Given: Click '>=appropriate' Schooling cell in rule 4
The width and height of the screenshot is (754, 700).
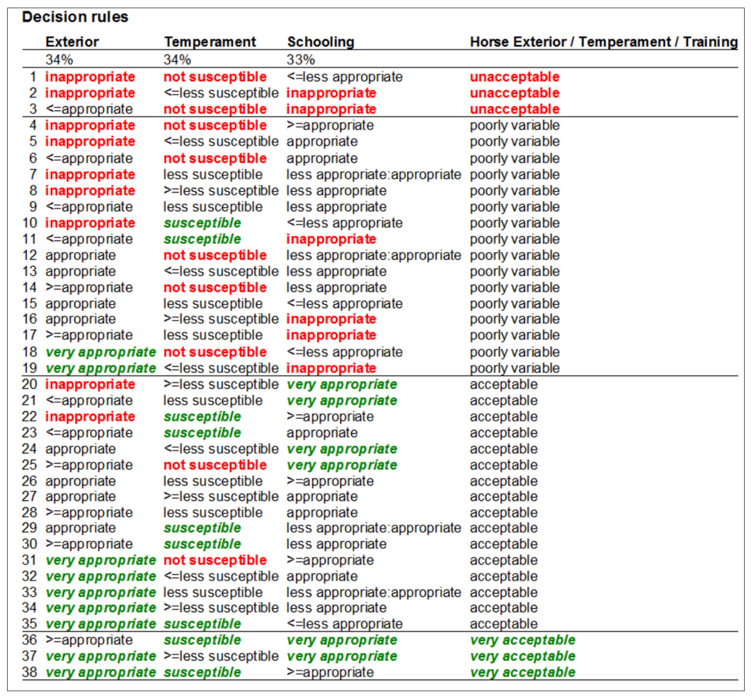Looking at the screenshot, I should (330, 125).
